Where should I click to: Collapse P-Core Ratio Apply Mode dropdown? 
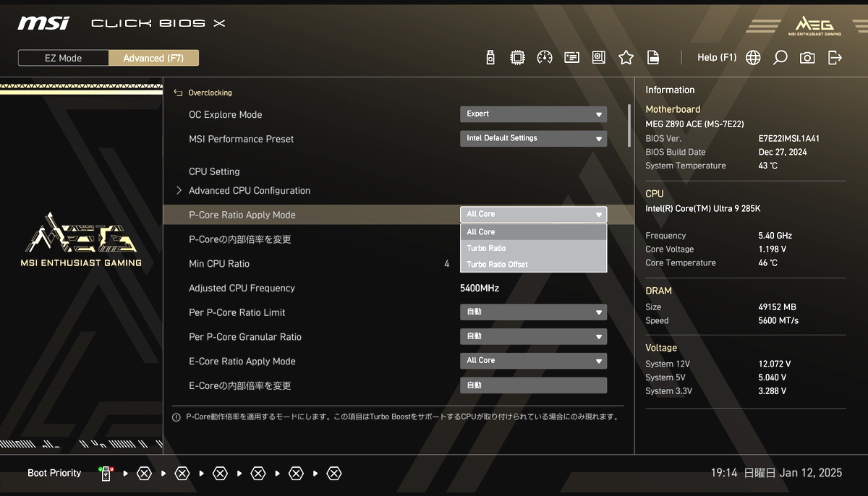(533, 214)
